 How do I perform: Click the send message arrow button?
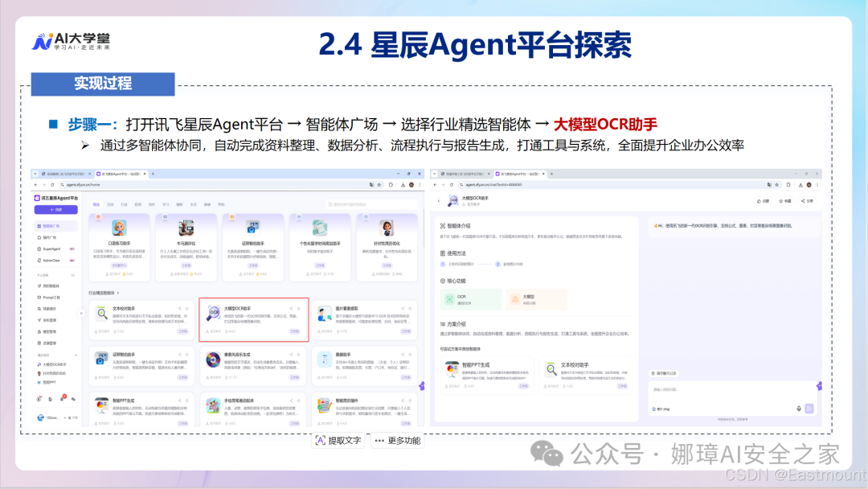809,409
